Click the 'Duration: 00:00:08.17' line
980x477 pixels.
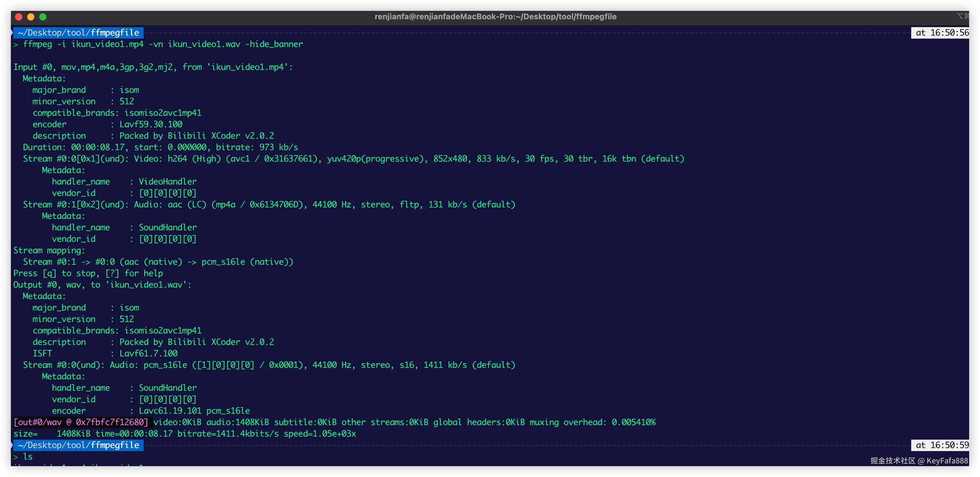[x=160, y=147]
